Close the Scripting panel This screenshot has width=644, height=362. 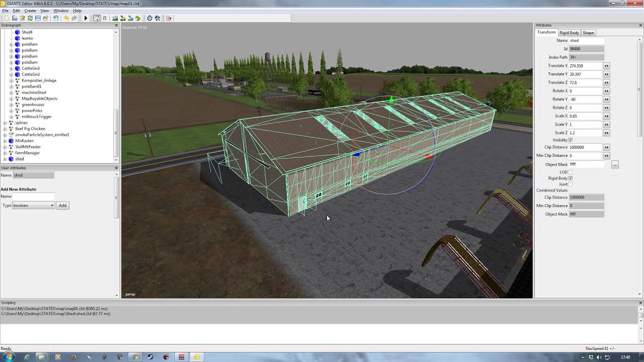click(x=640, y=303)
